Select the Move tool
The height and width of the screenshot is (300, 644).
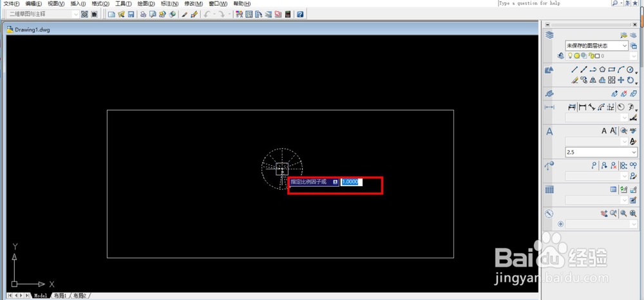click(621, 80)
